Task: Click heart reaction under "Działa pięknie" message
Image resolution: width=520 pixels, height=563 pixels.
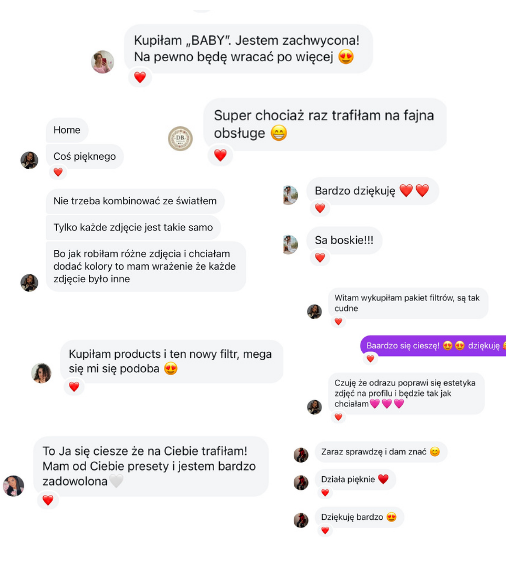Action: 325,493
